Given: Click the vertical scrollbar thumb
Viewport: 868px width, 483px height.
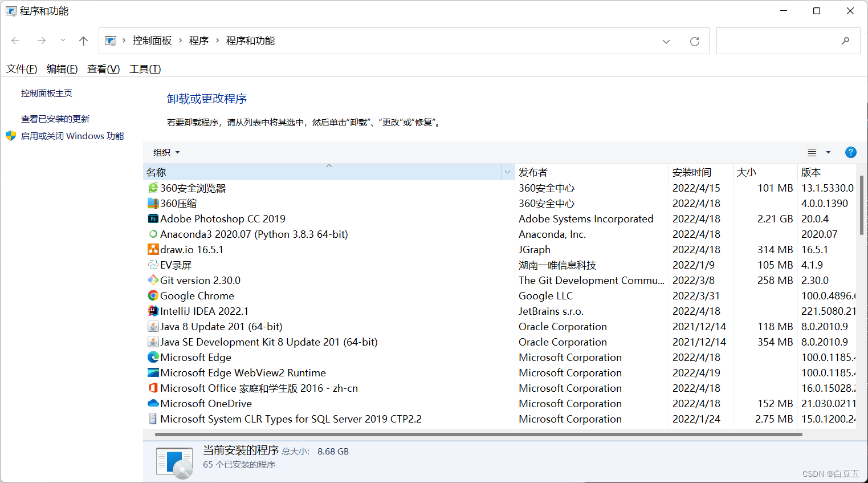Looking at the screenshot, I should [x=861, y=206].
